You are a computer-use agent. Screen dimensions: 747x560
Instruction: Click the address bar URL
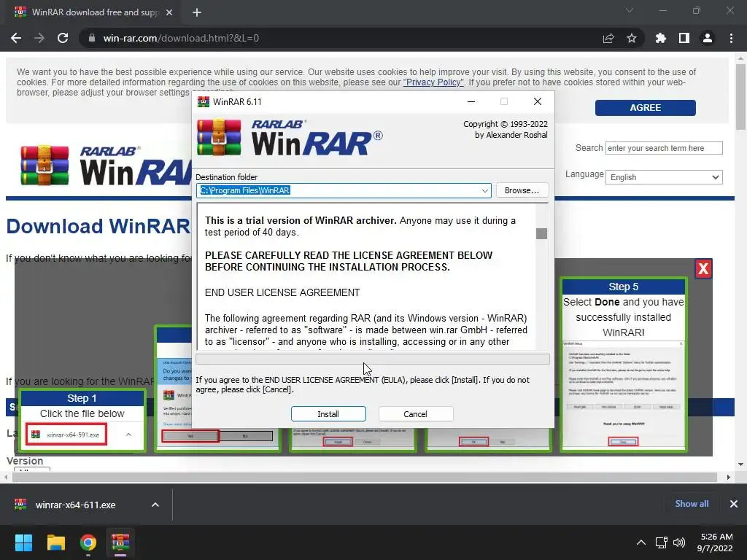click(x=181, y=38)
